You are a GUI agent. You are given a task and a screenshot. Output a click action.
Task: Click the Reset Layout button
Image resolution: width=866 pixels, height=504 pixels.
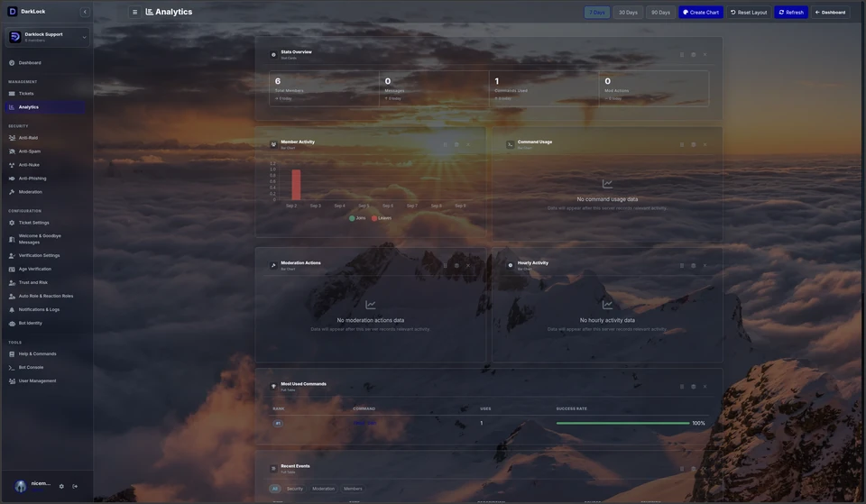click(x=749, y=12)
